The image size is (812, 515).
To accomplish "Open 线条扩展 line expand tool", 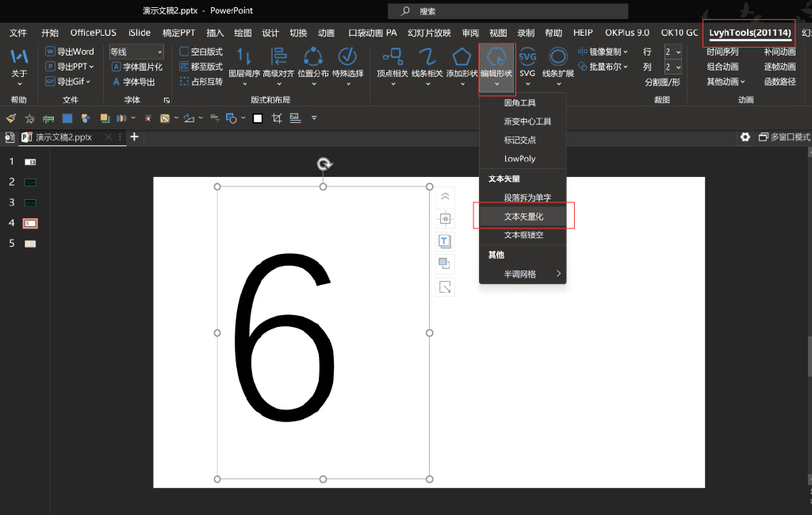I will pos(557,67).
